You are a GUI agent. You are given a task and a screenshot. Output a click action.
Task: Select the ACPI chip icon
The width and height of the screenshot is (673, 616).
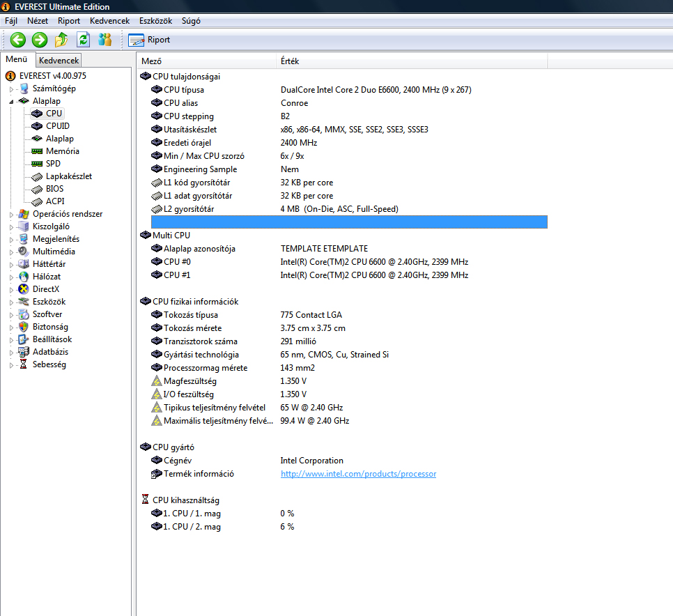[37, 201]
